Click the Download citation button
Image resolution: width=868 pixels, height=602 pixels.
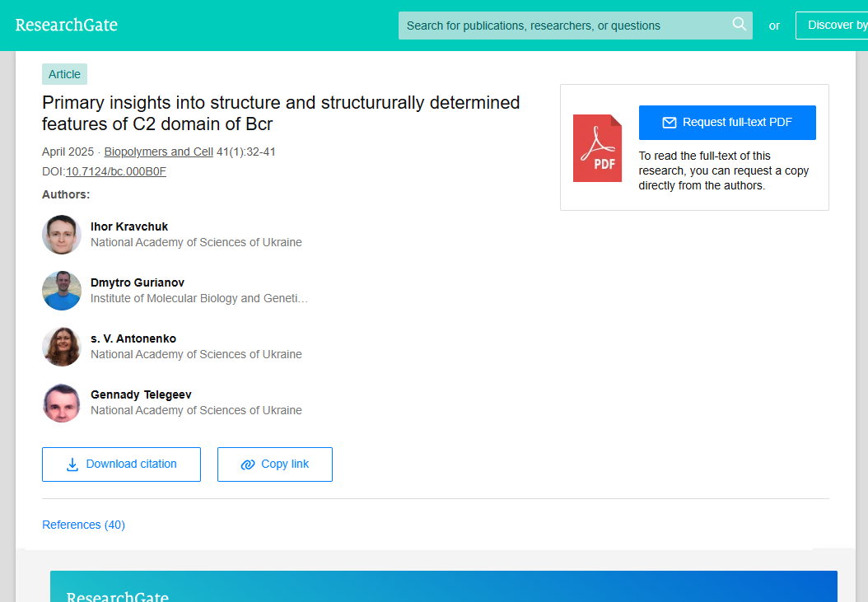pyautogui.click(x=121, y=464)
